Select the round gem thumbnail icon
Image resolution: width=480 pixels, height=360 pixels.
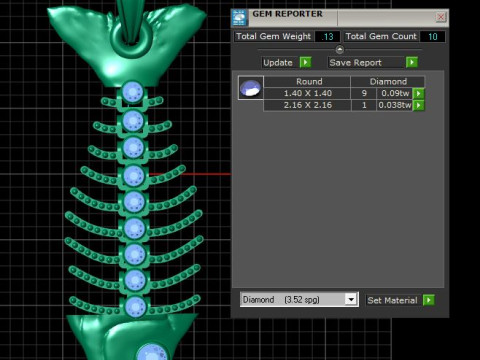(251, 88)
